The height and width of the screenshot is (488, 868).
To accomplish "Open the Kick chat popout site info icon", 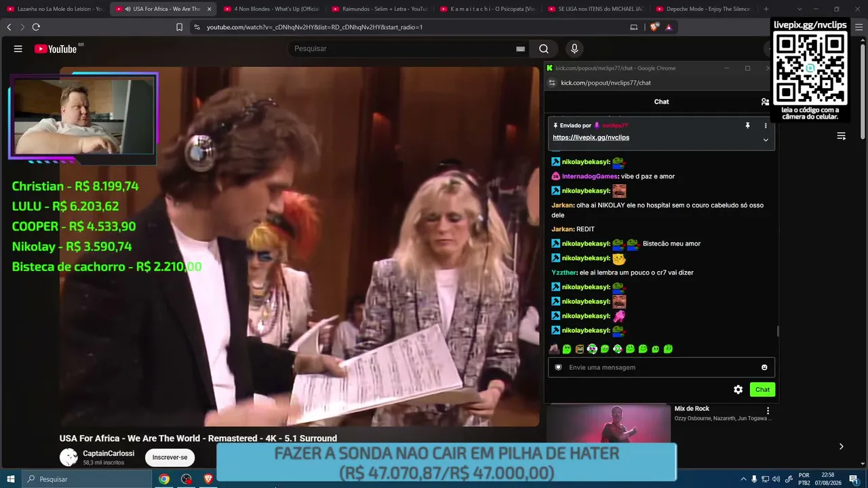I will point(552,83).
